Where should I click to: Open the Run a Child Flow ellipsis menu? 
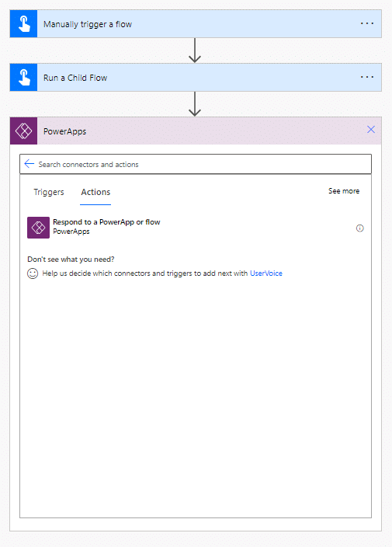pyautogui.click(x=367, y=77)
